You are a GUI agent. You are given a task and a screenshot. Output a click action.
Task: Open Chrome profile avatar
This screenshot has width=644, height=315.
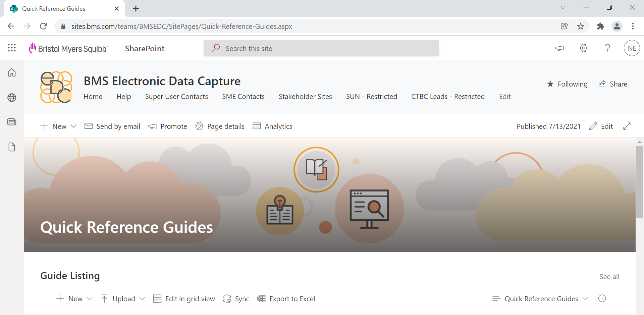pos(617,26)
